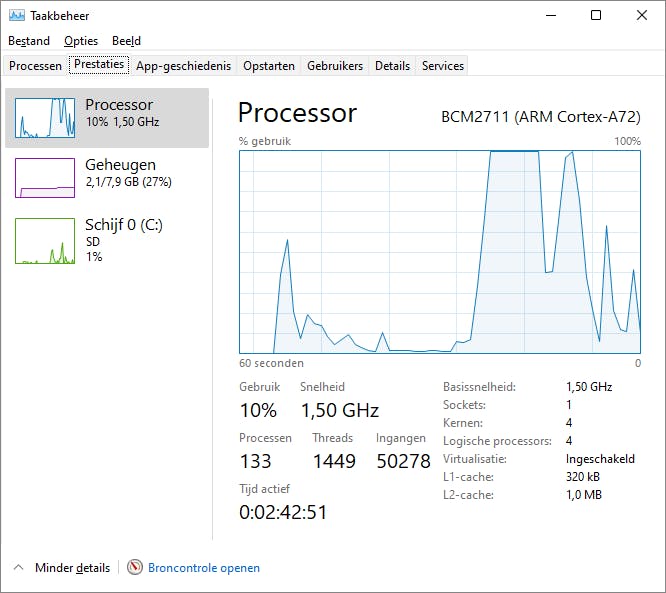Screen dimensions: 666x593
Task: Open the Beeld menu
Action: 126,41
